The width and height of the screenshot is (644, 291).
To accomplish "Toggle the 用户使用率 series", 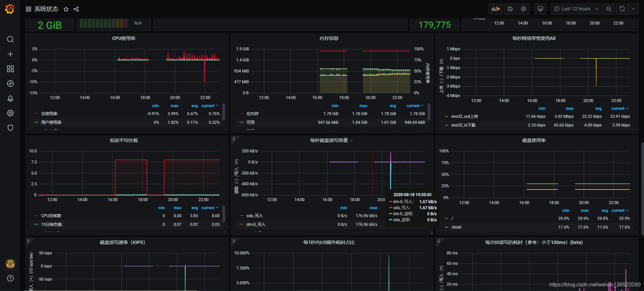I will pos(51,123).
